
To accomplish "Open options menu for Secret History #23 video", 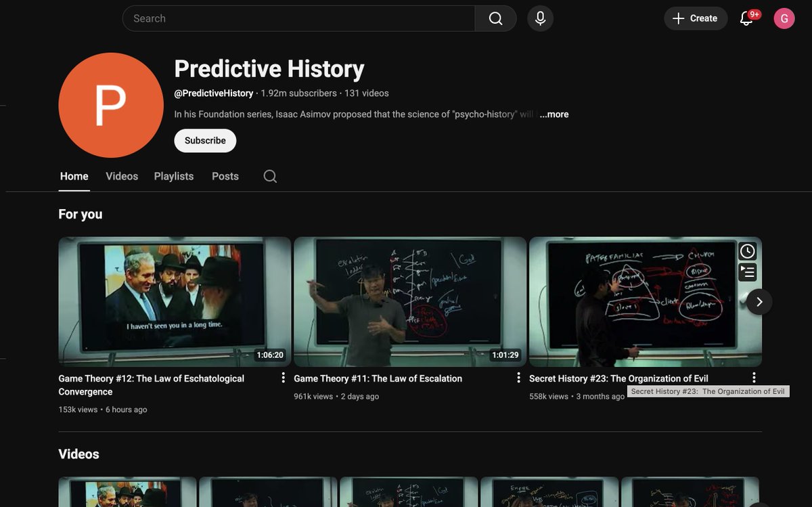I will coord(754,378).
